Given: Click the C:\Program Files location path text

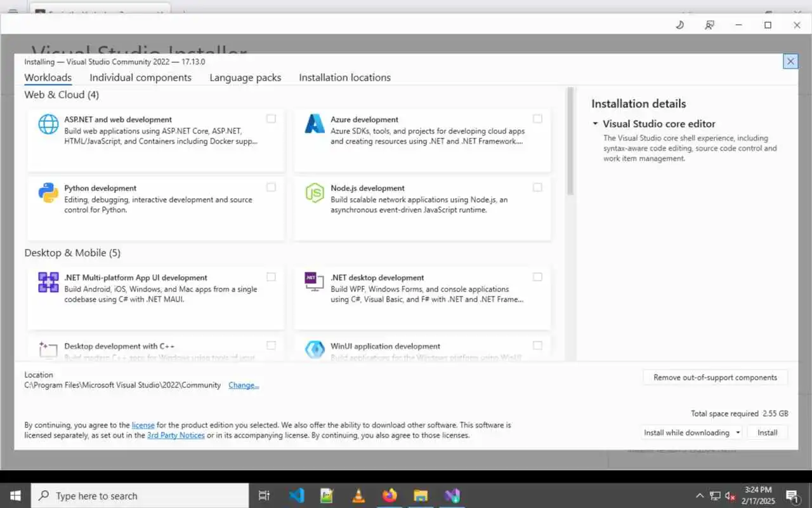Looking at the screenshot, I should click(122, 385).
